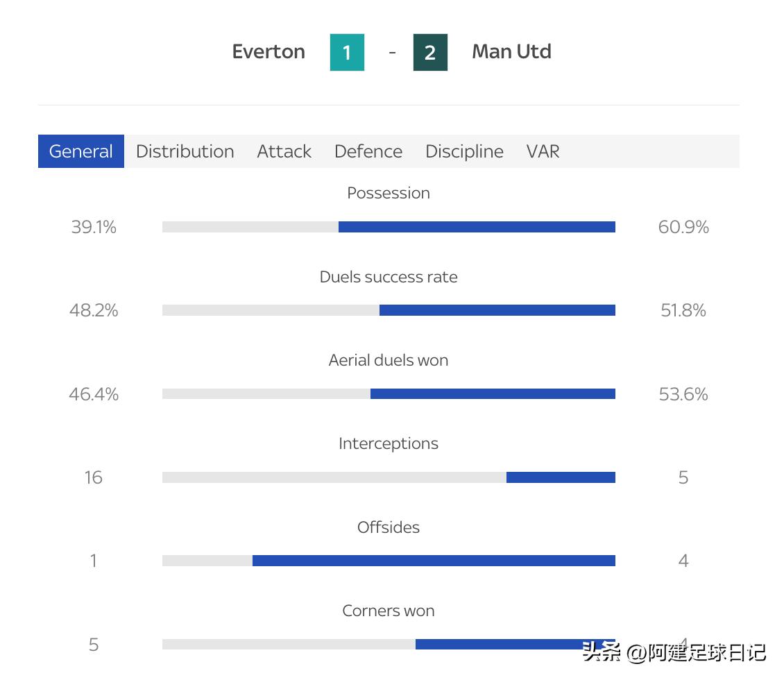The image size is (784, 680).
Task: Select the General tab
Action: [81, 151]
